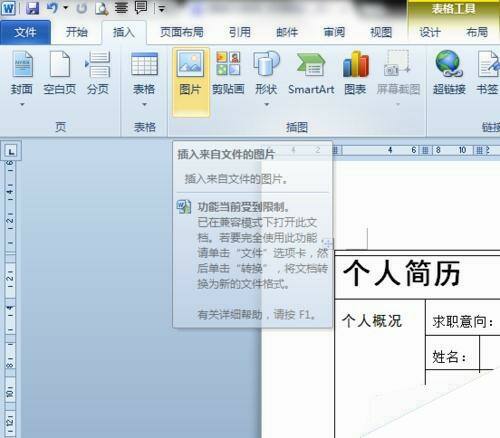The image size is (500, 438).
Task: Click the tab stop selector at ruler corner
Action: (x=11, y=151)
